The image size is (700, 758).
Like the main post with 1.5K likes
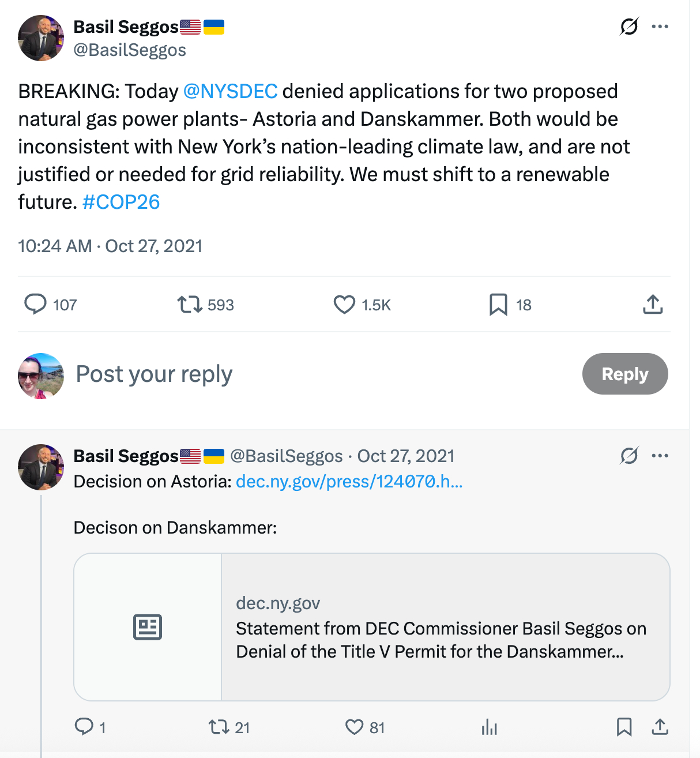344,304
